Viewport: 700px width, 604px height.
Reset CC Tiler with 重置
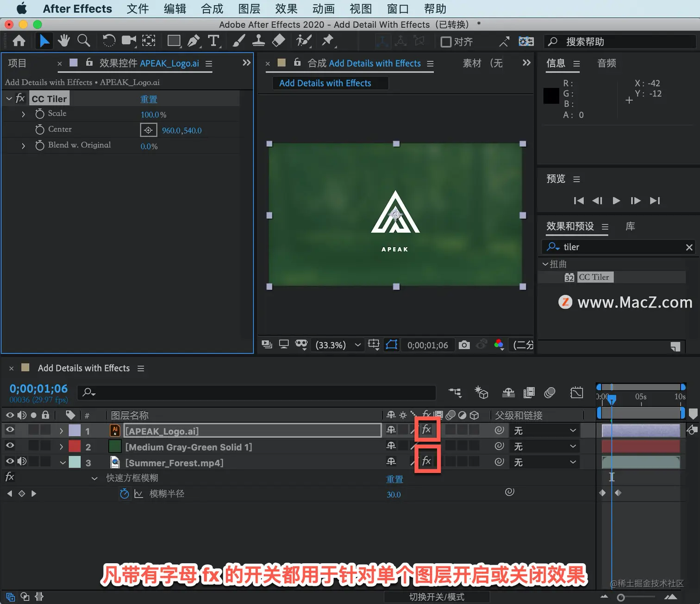pyautogui.click(x=149, y=99)
